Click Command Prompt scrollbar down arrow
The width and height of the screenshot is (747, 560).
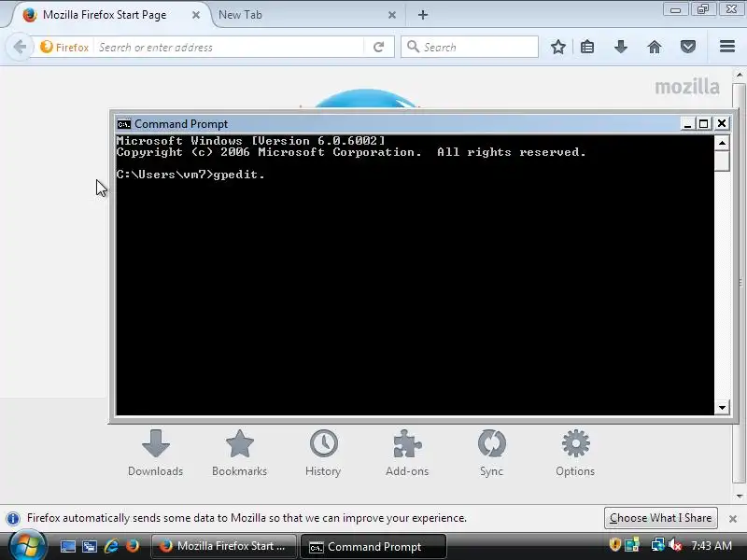722,407
